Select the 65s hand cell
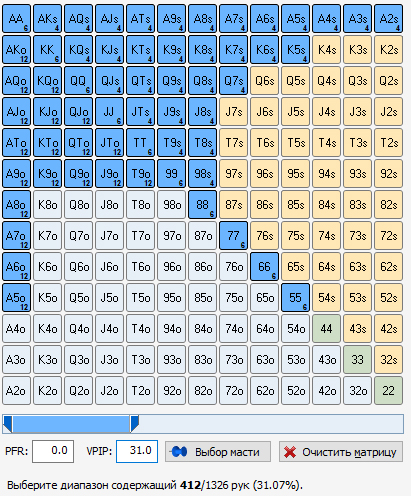411x496 pixels. point(295,267)
